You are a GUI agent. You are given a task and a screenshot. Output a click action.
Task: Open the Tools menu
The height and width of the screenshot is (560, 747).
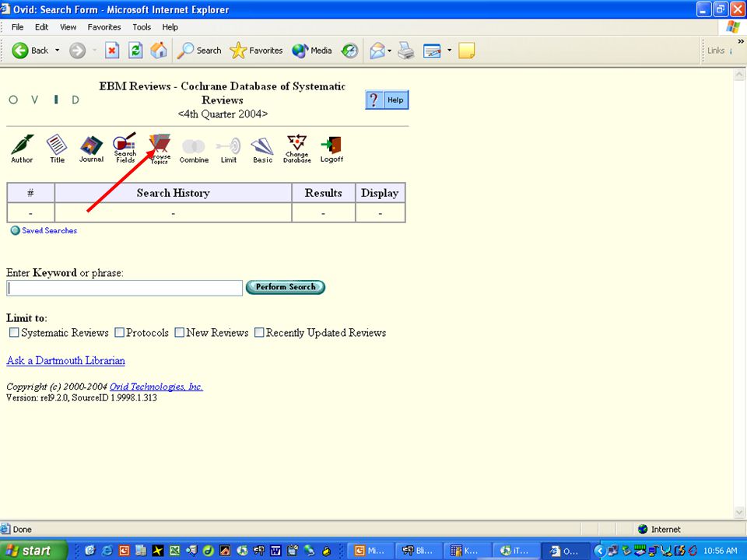coord(142,27)
